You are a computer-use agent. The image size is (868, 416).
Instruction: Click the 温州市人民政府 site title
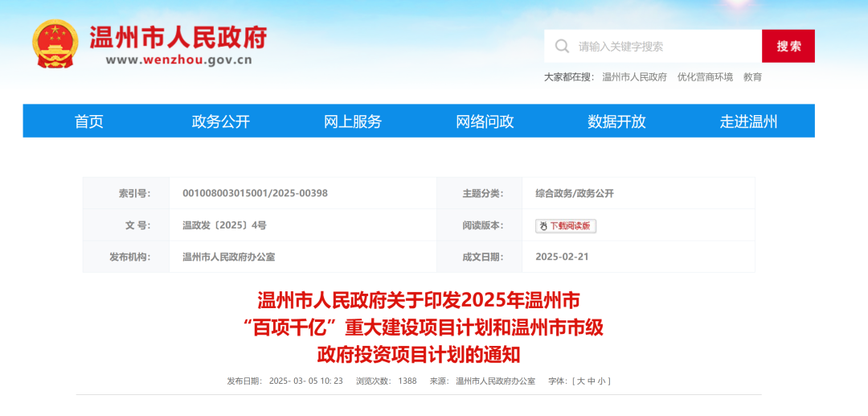178,38
